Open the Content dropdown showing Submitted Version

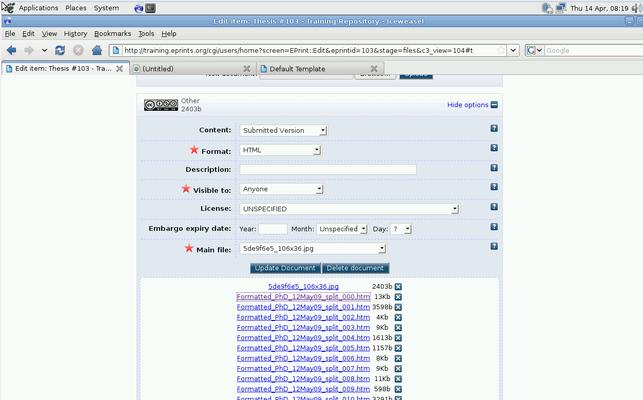tap(283, 130)
